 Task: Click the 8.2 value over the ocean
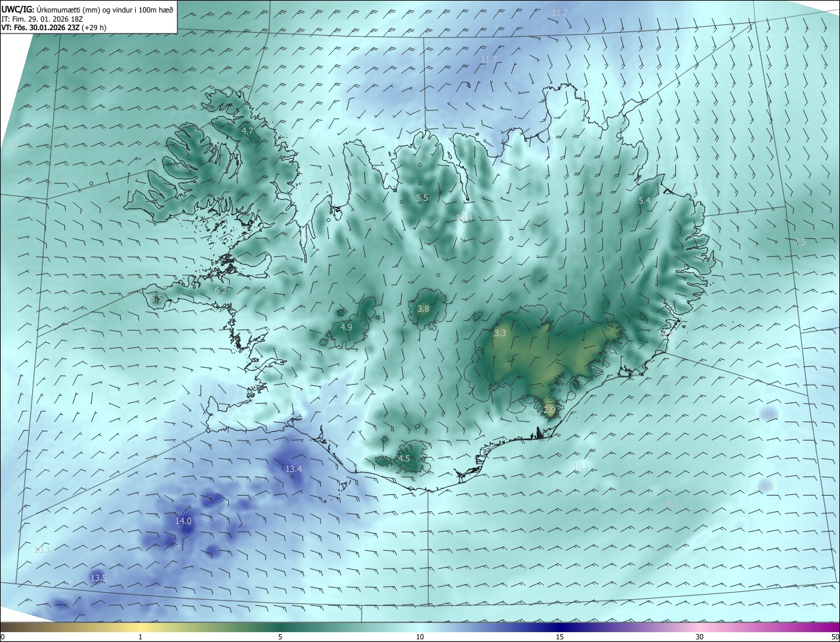(x=673, y=503)
